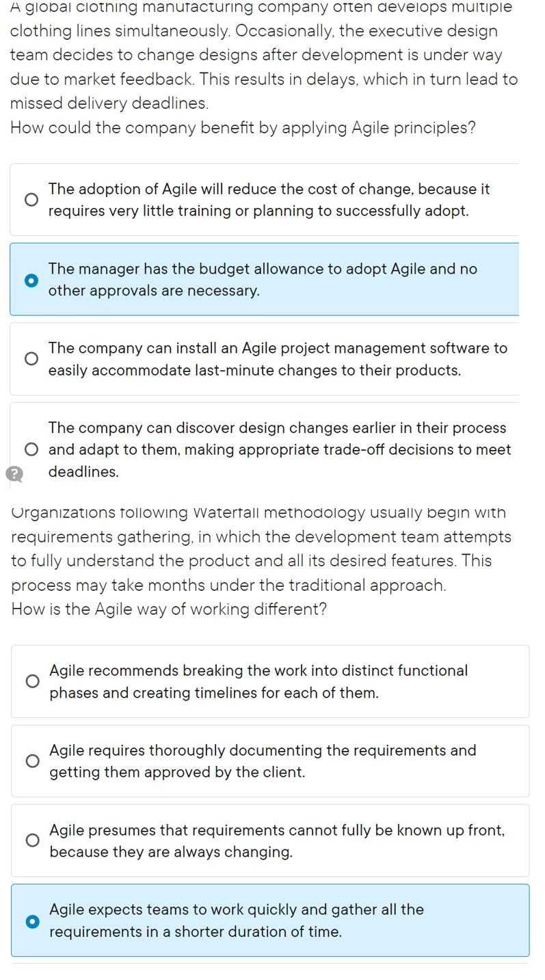545x980 pixels.
Task: Click the cost of change answer card
Action: pos(267,199)
